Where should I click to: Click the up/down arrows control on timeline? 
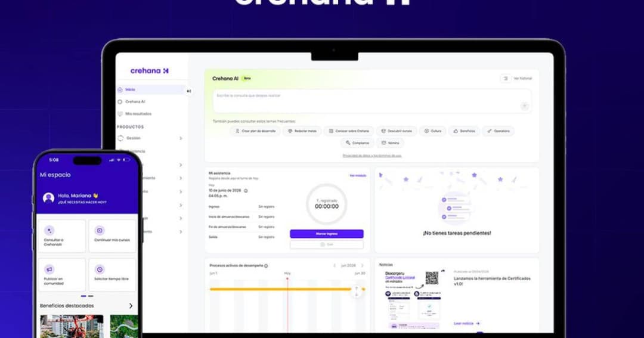coord(357,292)
